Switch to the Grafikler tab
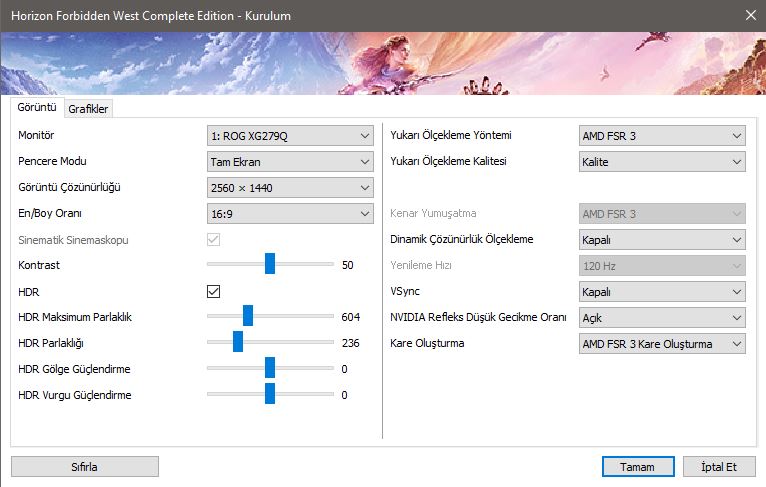766x487 pixels. click(x=88, y=109)
